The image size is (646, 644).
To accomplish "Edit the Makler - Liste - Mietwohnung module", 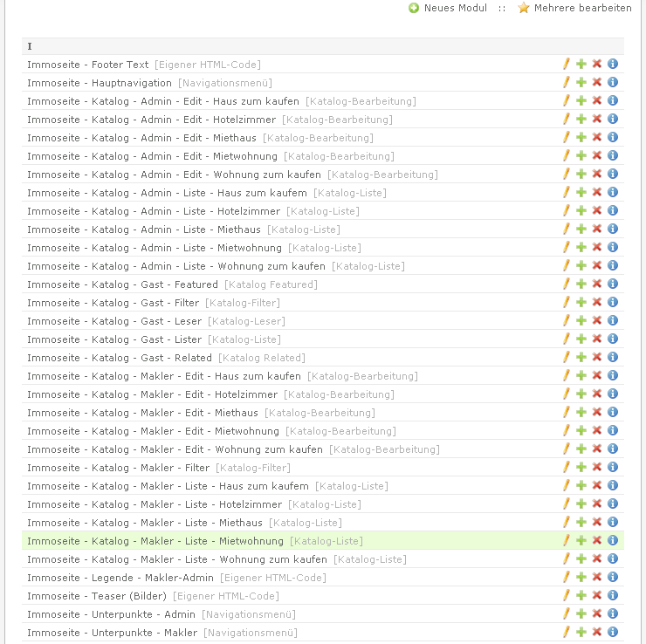I will 566,540.
